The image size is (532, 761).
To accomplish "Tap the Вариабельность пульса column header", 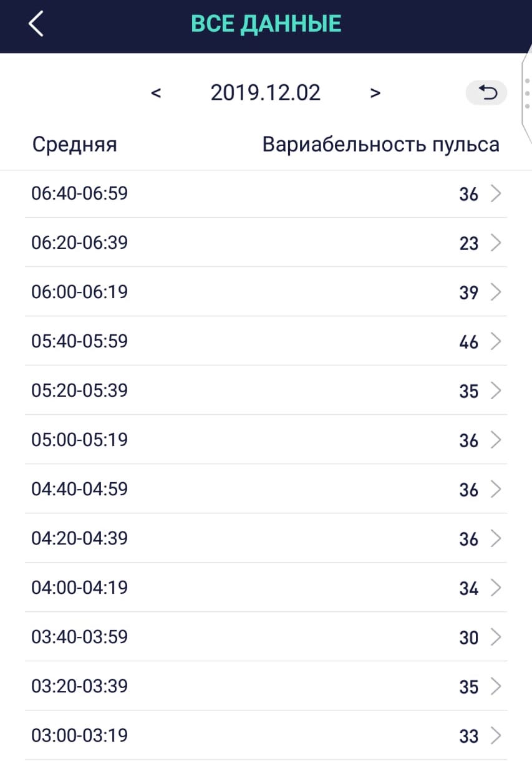I will click(x=380, y=145).
